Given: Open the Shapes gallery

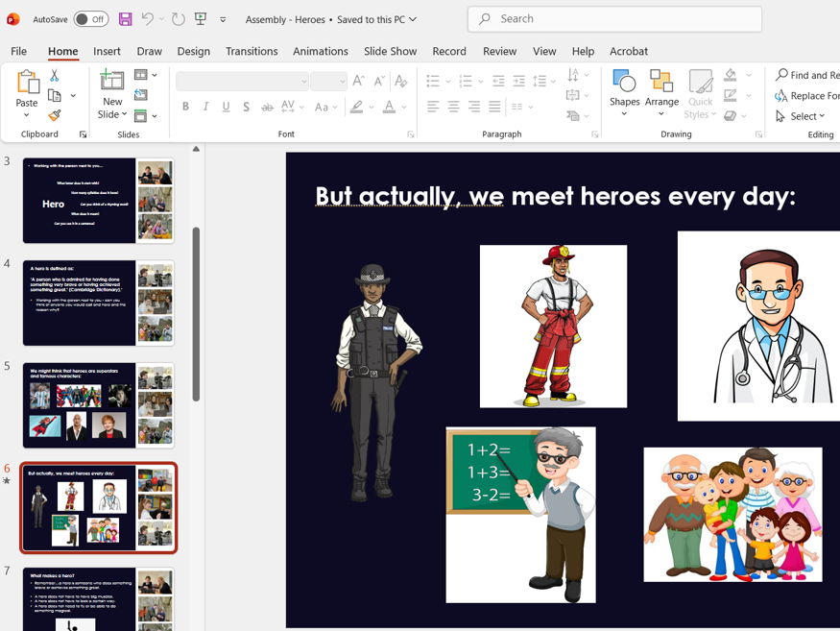Looking at the screenshot, I should 624,91.
